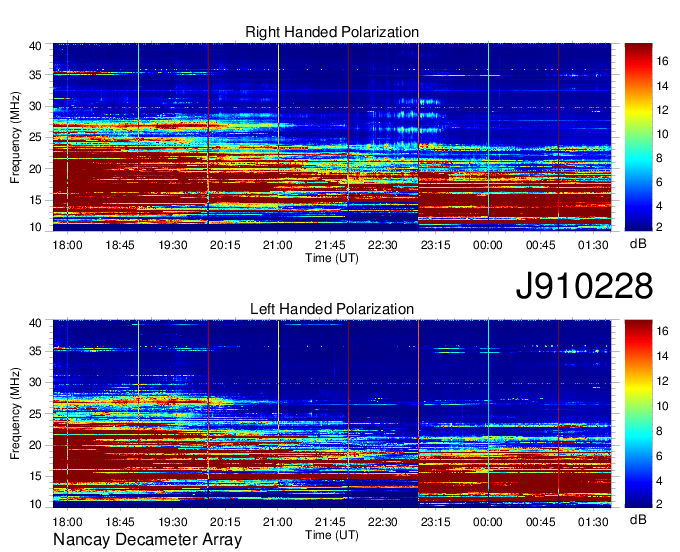Click the 40 MHz tick on Left Handed plot
The image size is (680, 552).
click(x=35, y=323)
